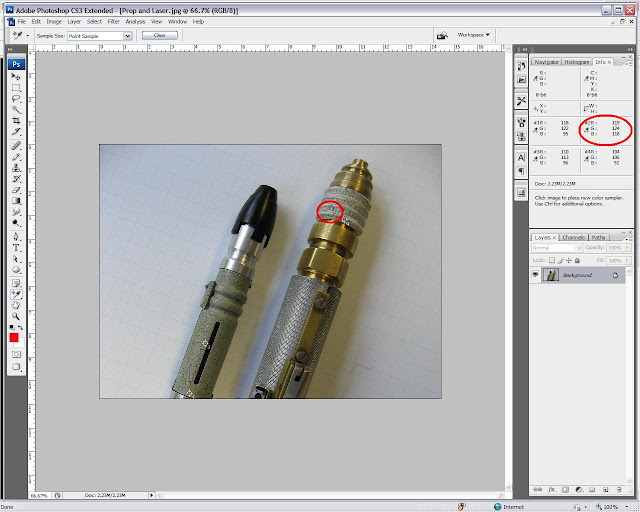Select the Brush tool
This screenshot has height=512, width=640.
tap(16, 157)
